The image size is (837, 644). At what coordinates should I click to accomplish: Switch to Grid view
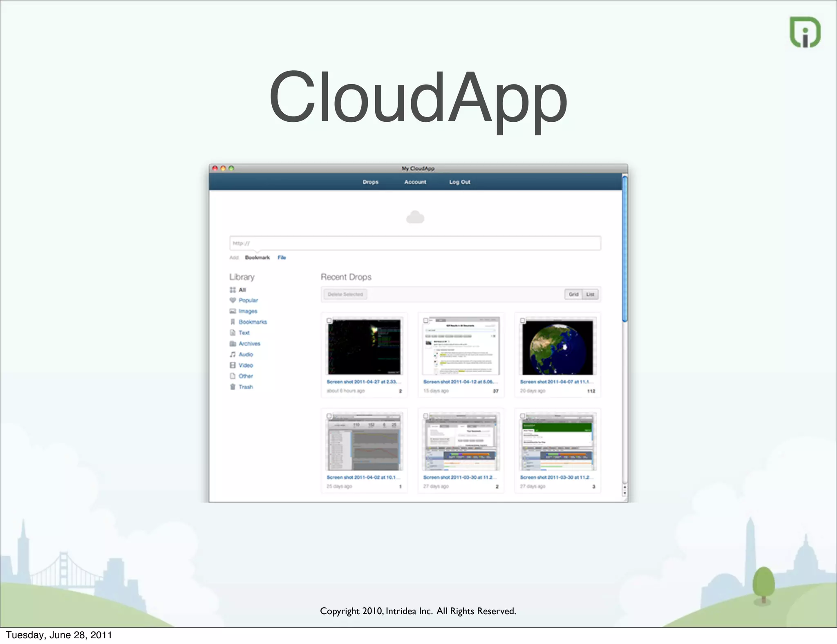pos(573,294)
